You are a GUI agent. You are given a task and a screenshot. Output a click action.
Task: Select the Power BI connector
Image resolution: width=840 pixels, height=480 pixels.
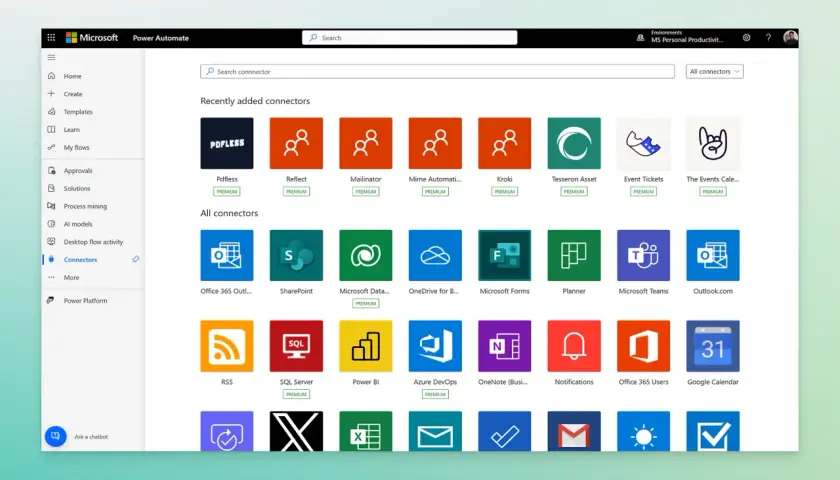coord(365,346)
